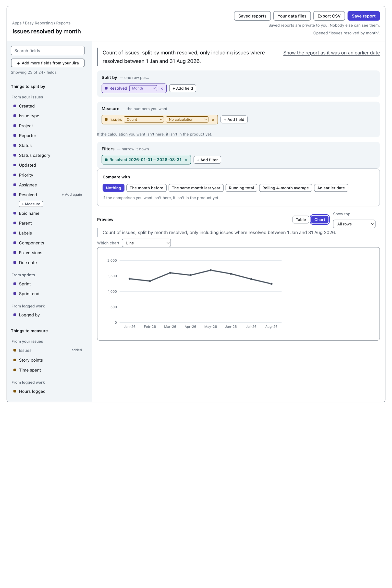This screenshot has width=392, height=588.
Task: Click Add field in Split by section
Action: click(183, 88)
